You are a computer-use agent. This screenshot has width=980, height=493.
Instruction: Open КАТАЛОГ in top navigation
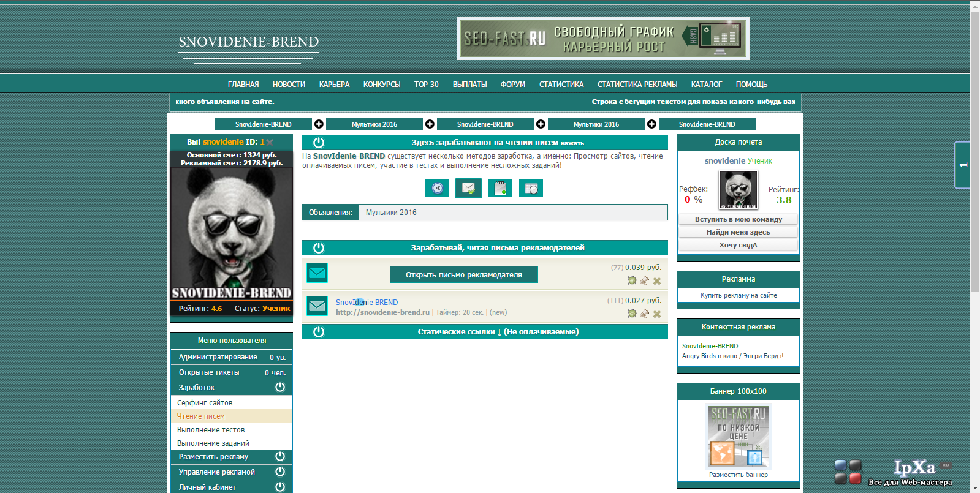click(707, 85)
